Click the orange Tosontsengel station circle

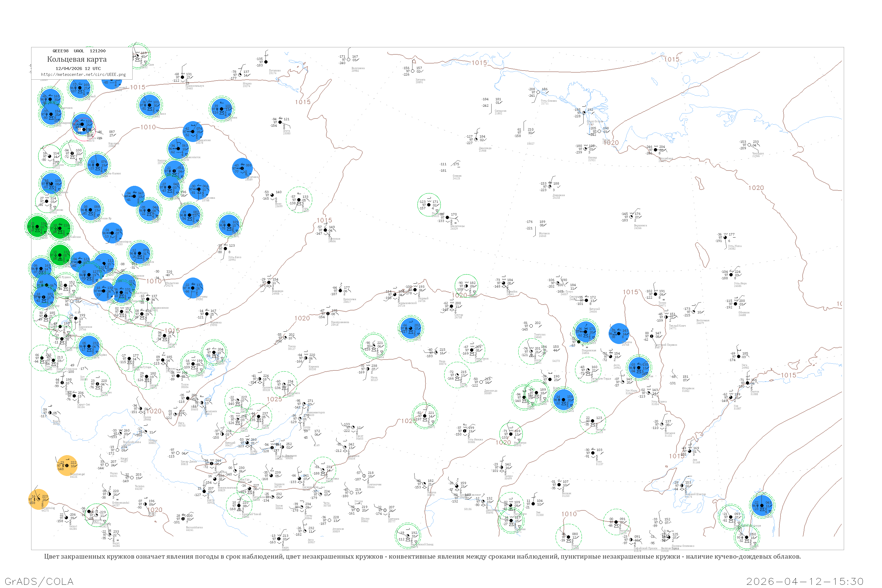point(67,465)
